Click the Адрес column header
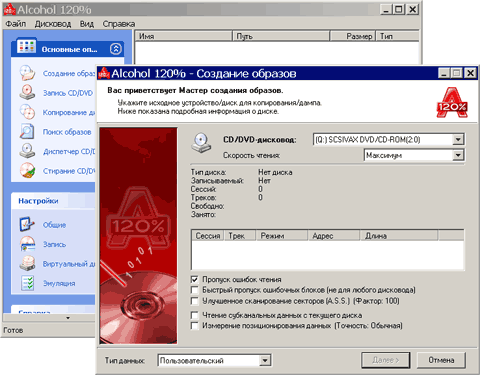The image size is (480, 375). tap(334, 236)
